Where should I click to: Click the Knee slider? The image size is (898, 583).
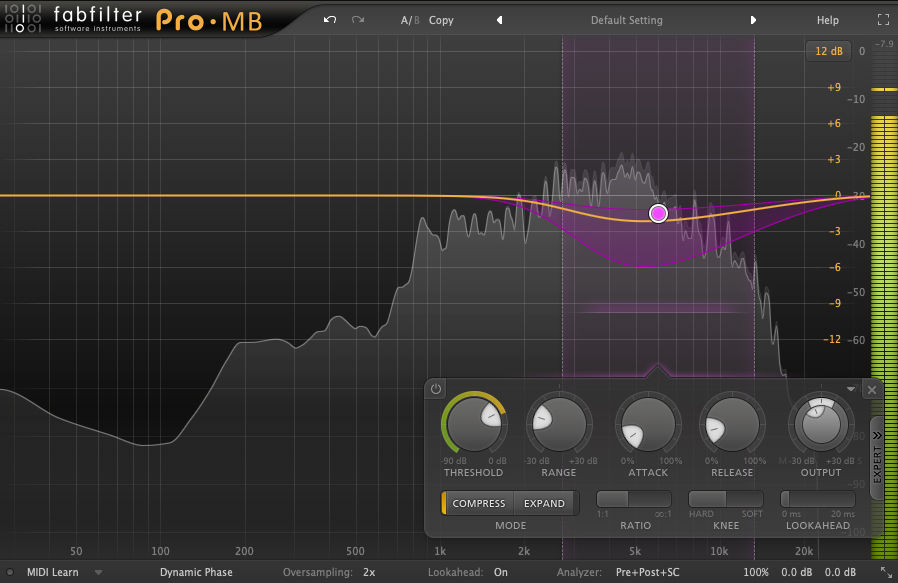[726, 499]
